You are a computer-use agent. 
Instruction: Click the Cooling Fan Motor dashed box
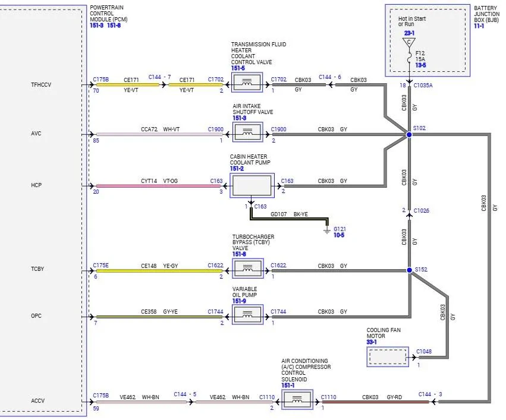coord(388,357)
